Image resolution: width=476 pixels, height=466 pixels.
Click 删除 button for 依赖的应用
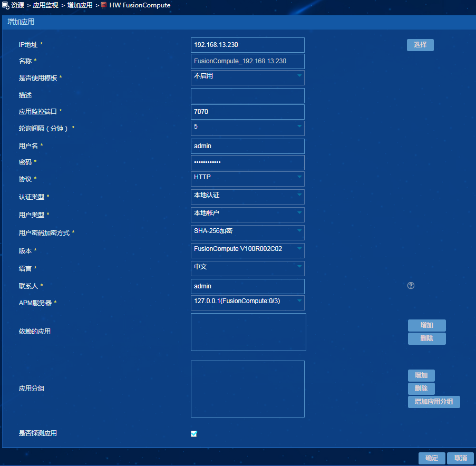point(427,338)
